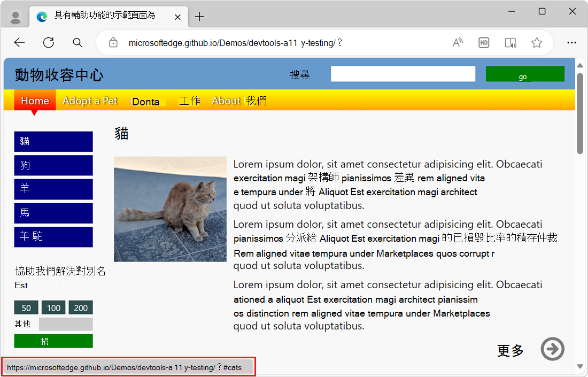This screenshot has width=588, height=377.
Task: Open the browser settings ellipsis menu
Action: [x=571, y=42]
